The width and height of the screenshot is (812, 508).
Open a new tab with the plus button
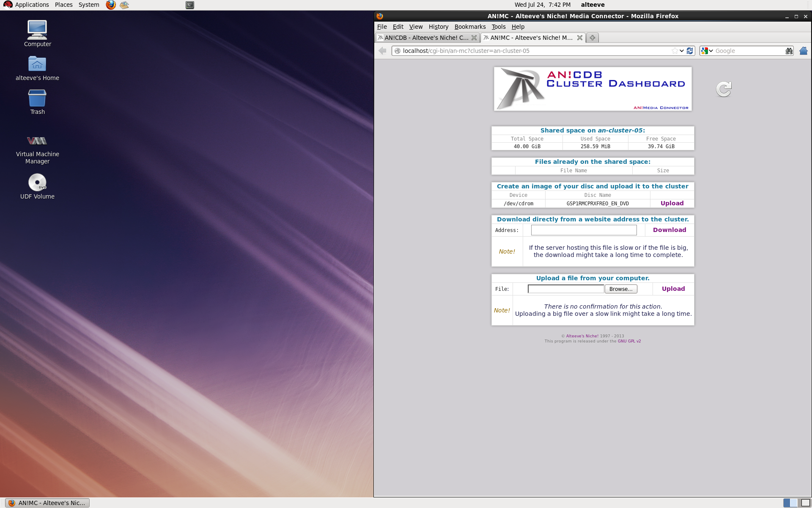pos(593,38)
